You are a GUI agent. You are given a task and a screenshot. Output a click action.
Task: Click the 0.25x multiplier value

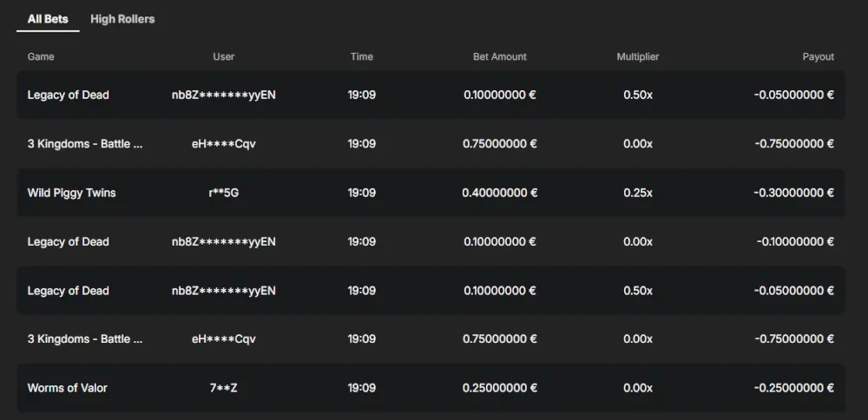coord(638,193)
